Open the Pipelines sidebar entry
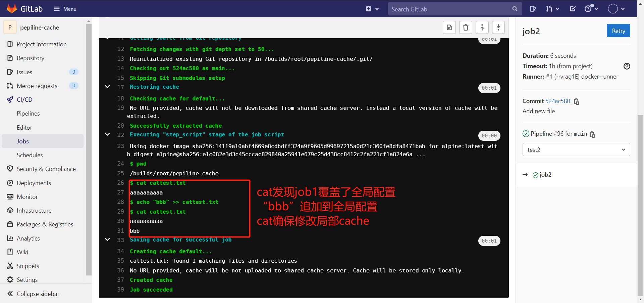Image resolution: width=644 pixels, height=303 pixels. tap(29, 113)
